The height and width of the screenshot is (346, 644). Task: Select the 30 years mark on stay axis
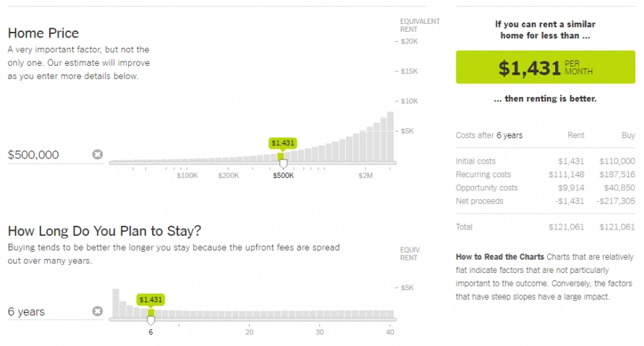pos(320,332)
